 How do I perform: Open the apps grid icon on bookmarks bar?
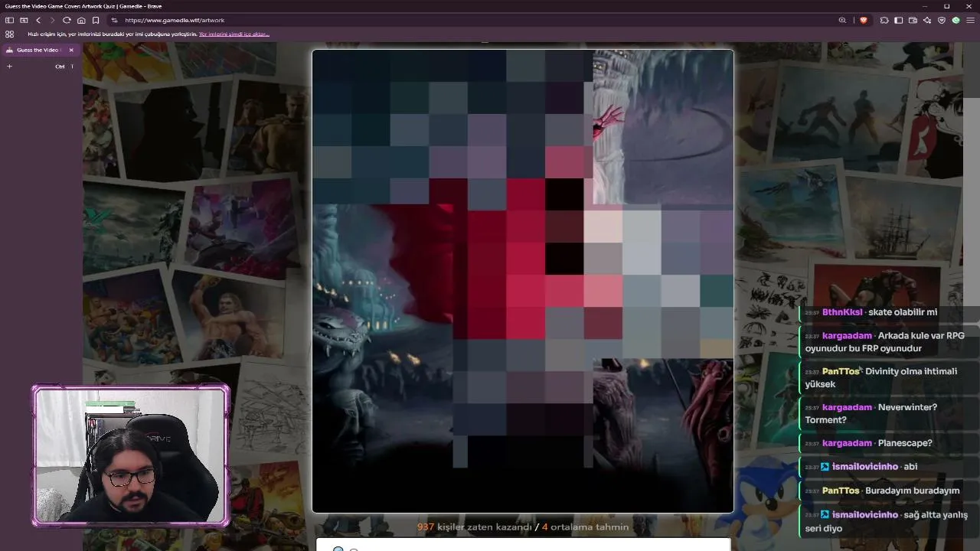point(9,34)
